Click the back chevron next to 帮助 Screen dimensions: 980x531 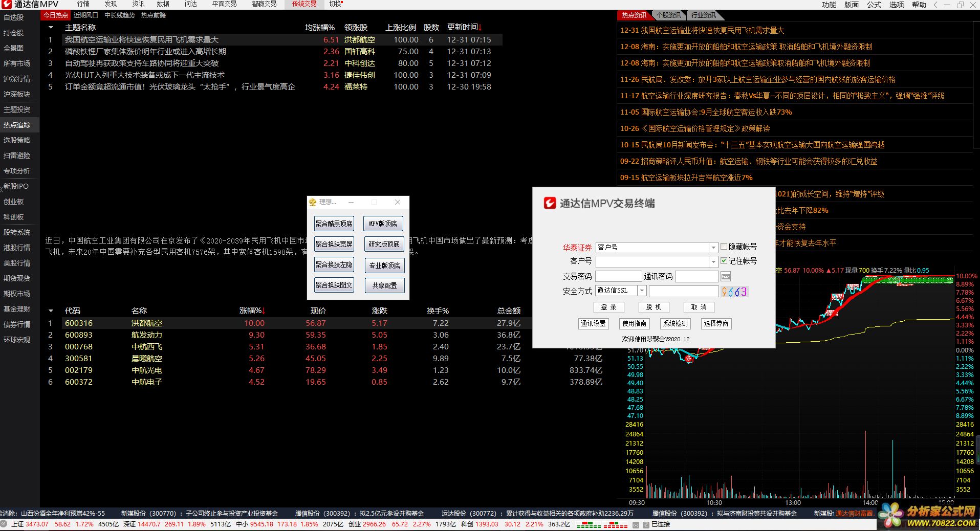936,5
